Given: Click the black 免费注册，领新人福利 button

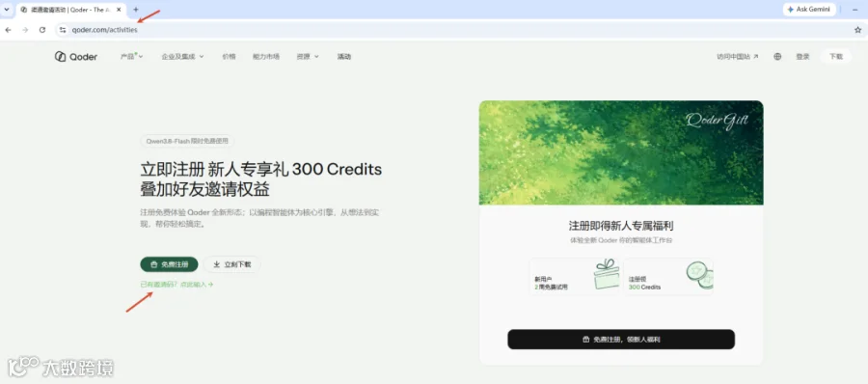Looking at the screenshot, I should tap(621, 339).
